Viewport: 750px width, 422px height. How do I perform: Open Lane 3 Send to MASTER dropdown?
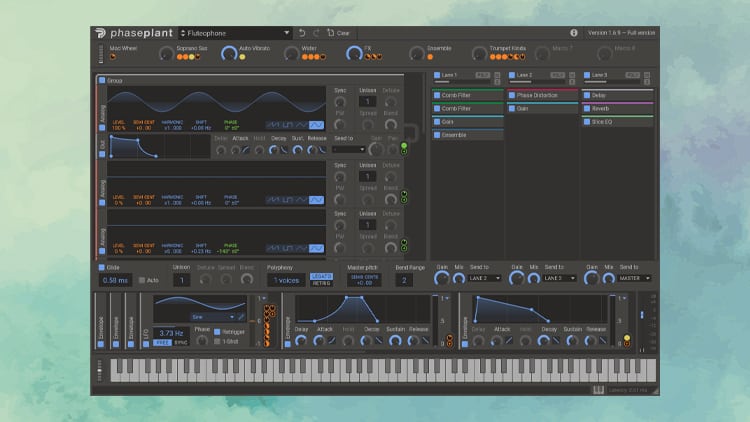coord(634,278)
